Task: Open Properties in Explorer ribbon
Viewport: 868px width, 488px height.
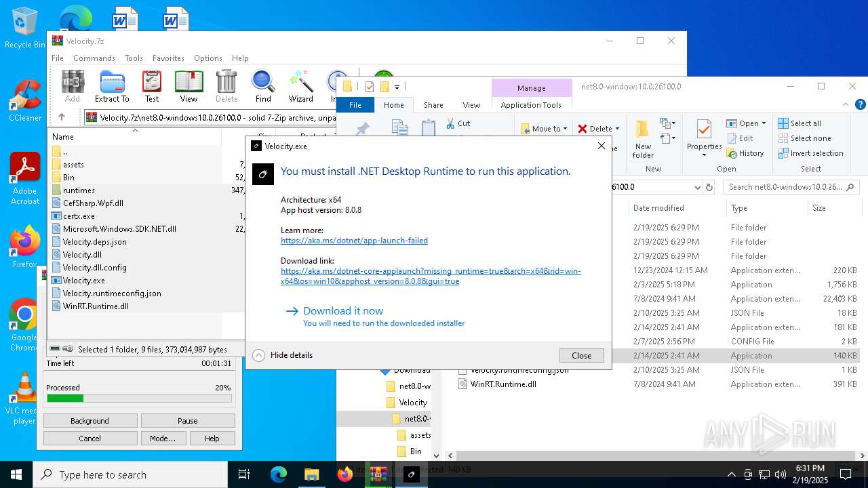Action: (x=704, y=140)
